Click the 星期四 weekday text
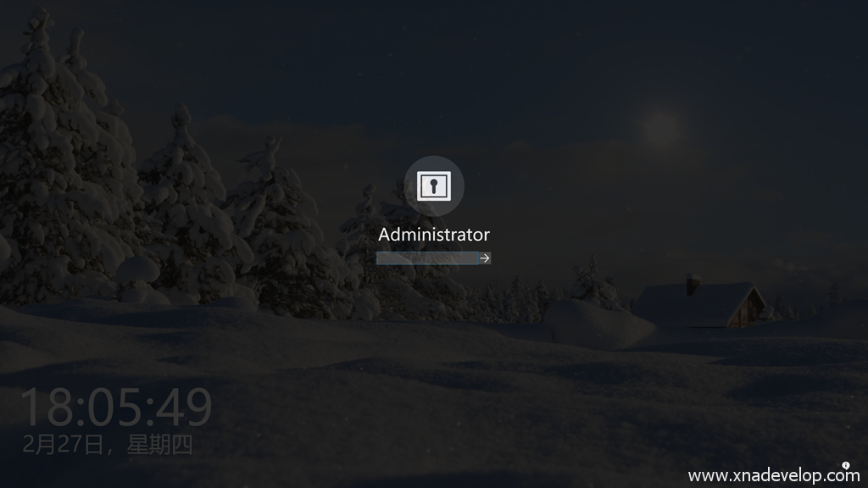 (160, 444)
